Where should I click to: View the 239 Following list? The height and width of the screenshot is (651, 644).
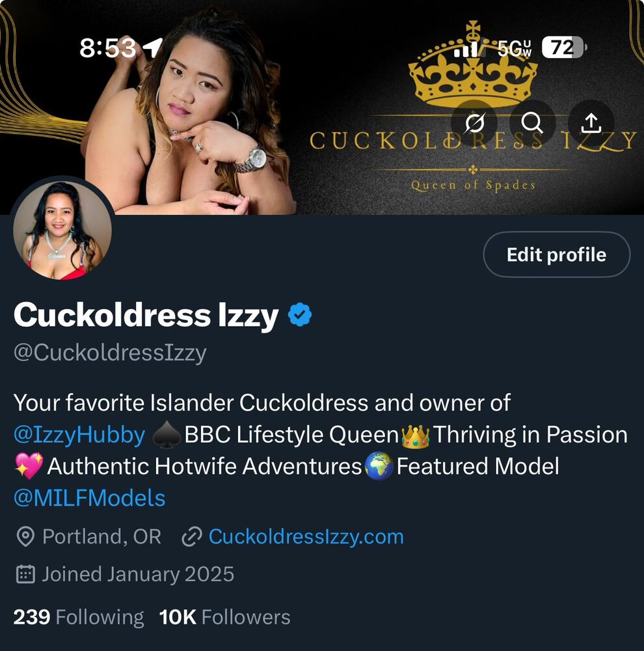pyautogui.click(x=79, y=617)
